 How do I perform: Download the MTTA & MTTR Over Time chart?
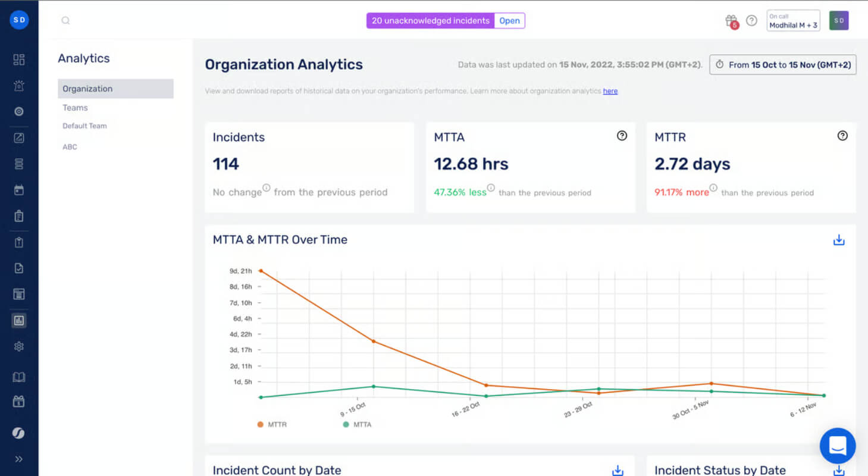[839, 240]
